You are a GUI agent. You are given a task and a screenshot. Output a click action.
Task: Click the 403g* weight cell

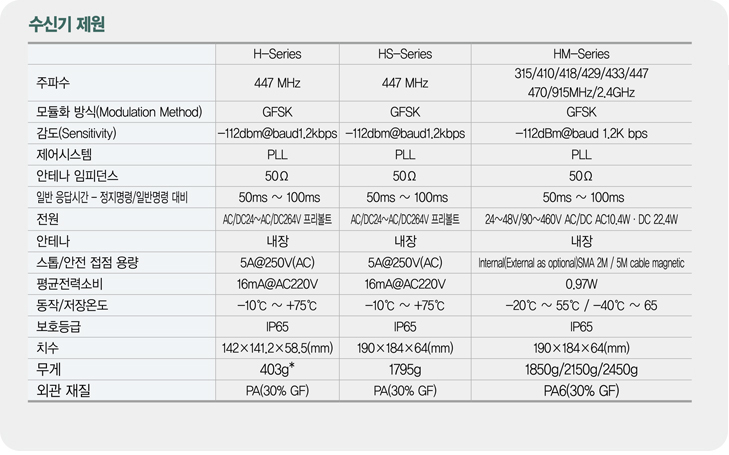pyautogui.click(x=277, y=369)
